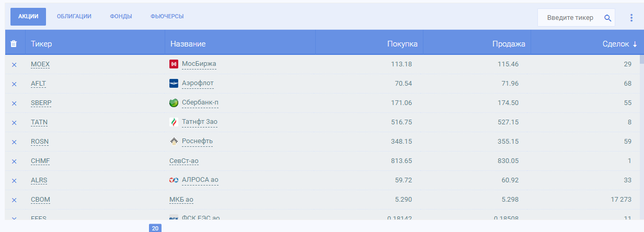Viewport: 644px width, 232px height.
Task: Remove the AFLT row with X
Action: [x=14, y=84]
